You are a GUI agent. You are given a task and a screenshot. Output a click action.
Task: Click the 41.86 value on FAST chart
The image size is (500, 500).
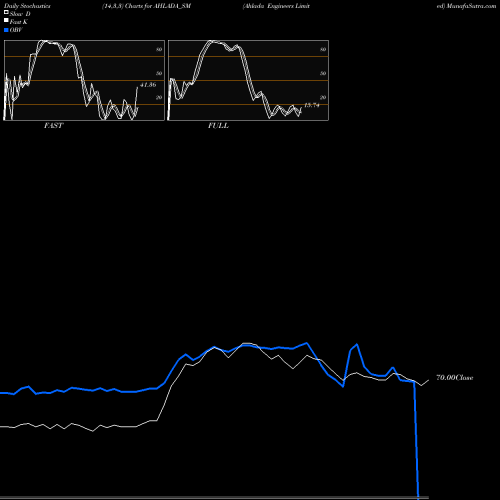coord(148,85)
